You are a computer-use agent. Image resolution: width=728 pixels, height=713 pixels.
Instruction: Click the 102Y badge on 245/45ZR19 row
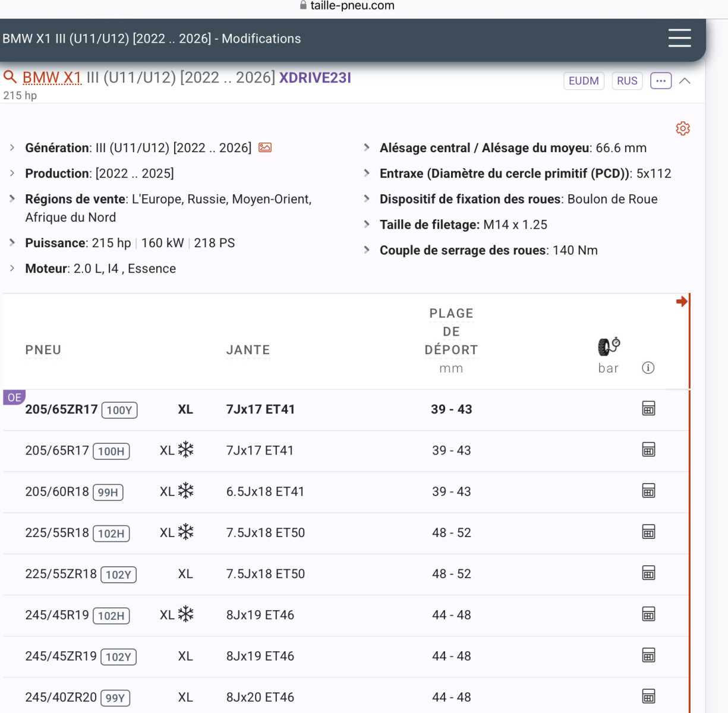[x=118, y=657]
